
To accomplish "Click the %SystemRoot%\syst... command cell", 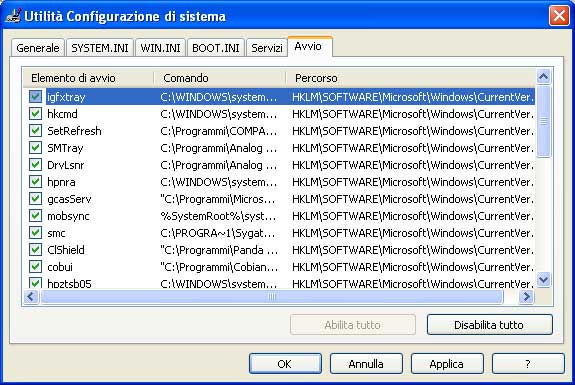I will click(x=218, y=216).
